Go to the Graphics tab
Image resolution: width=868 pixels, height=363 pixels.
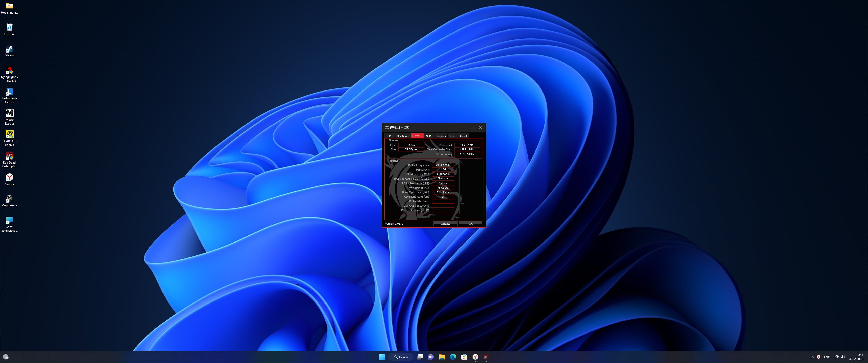pos(440,136)
